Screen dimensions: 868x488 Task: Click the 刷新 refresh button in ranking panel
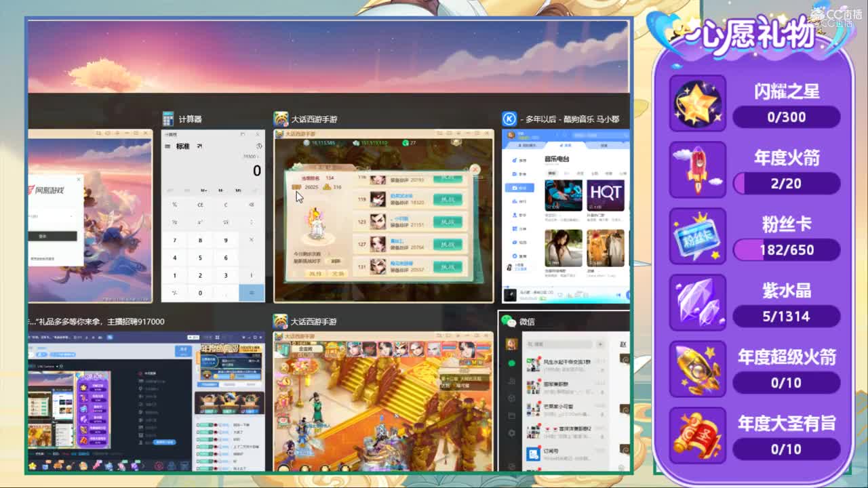click(x=336, y=260)
